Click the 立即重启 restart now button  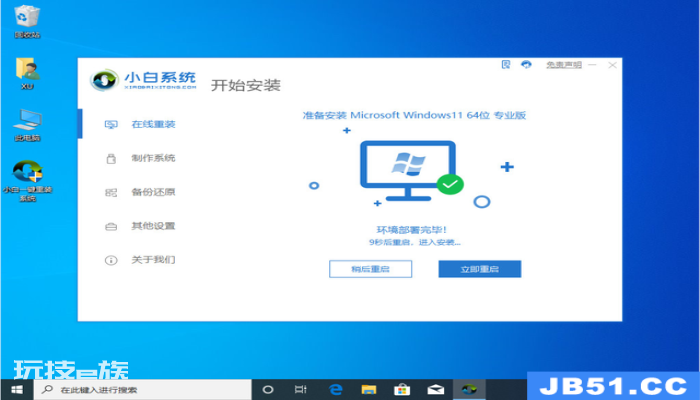480,269
